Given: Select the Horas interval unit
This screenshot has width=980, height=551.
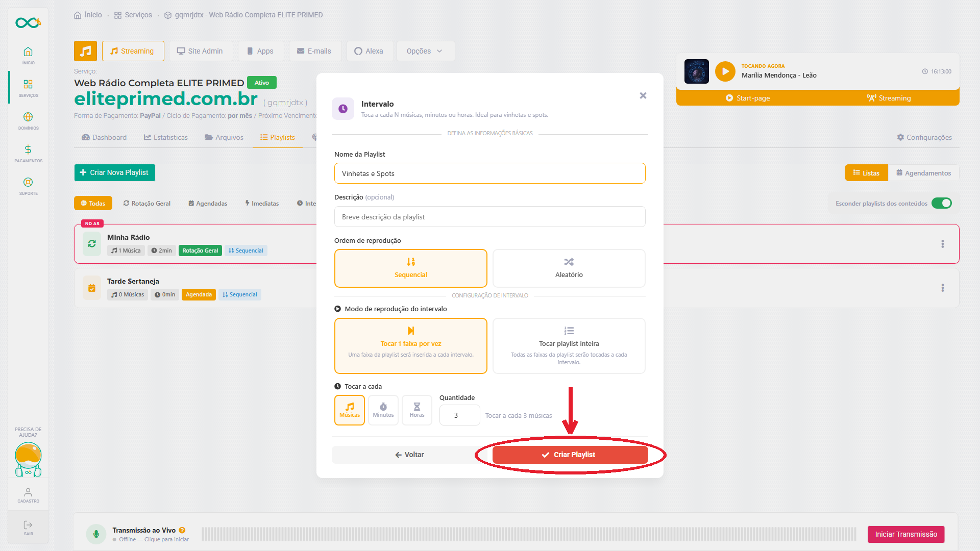Looking at the screenshot, I should 417,410.
